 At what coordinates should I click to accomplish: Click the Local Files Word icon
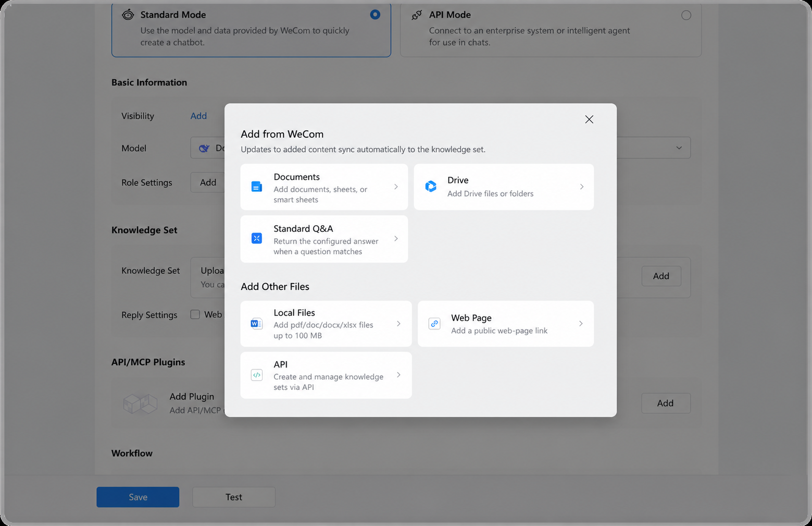[256, 324]
